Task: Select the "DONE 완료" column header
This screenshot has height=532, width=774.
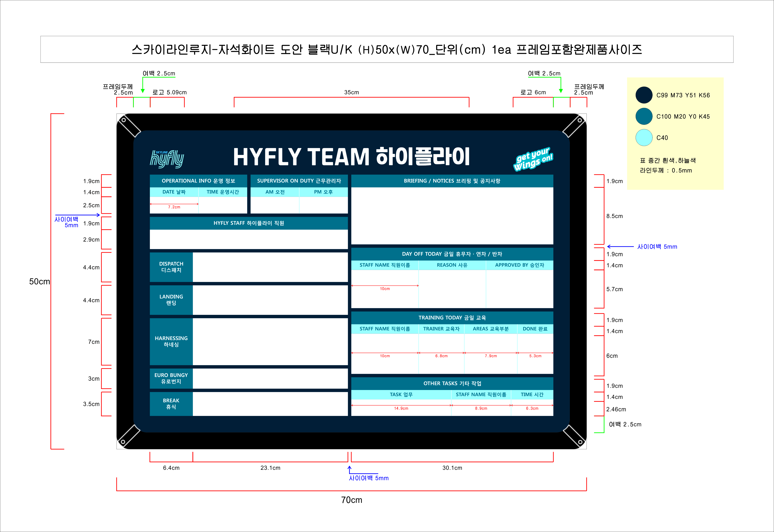Action: [535, 329]
